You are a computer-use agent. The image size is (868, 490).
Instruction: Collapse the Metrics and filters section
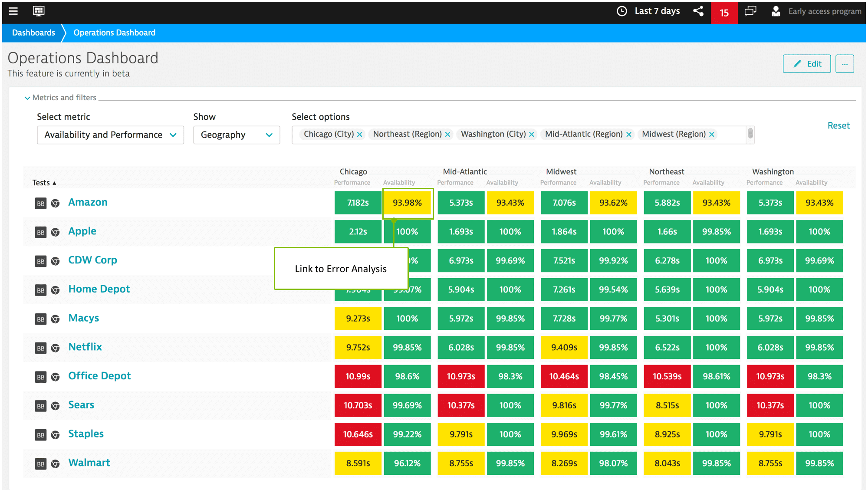tap(60, 98)
